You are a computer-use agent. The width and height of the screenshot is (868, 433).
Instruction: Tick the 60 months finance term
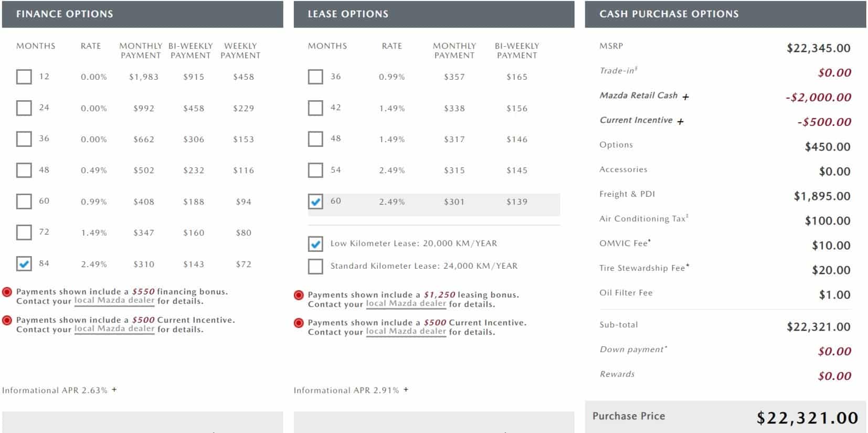pyautogui.click(x=24, y=202)
